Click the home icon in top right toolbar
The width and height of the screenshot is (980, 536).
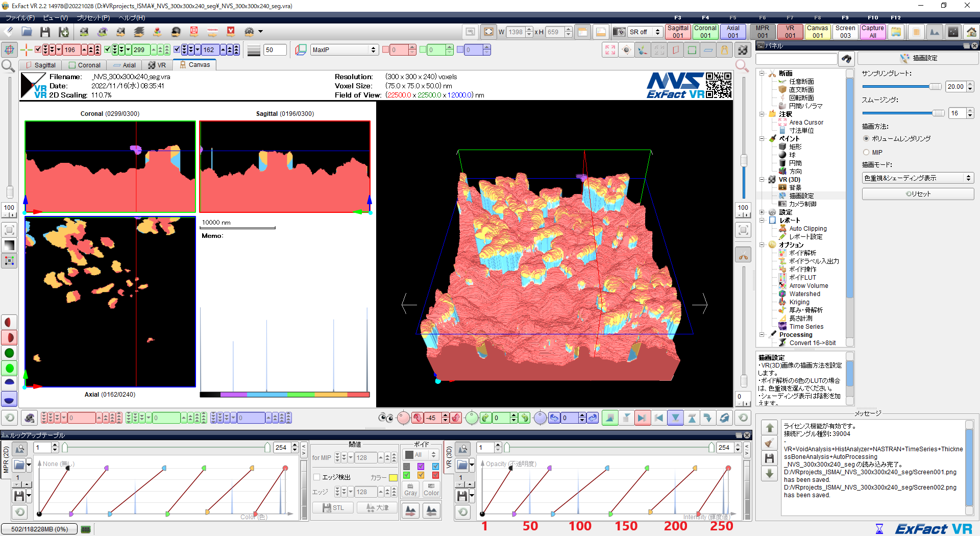pos(971,32)
